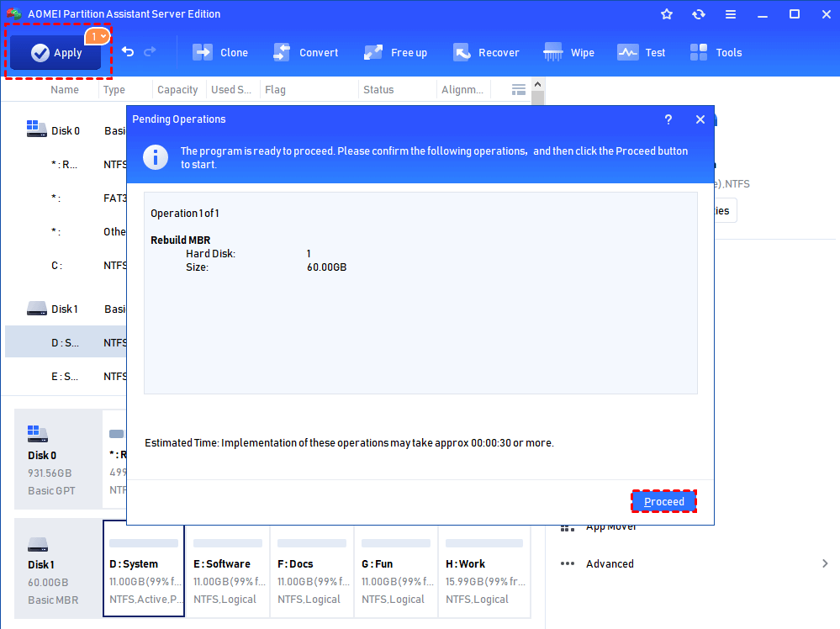Sort by Capacity column header

177,89
